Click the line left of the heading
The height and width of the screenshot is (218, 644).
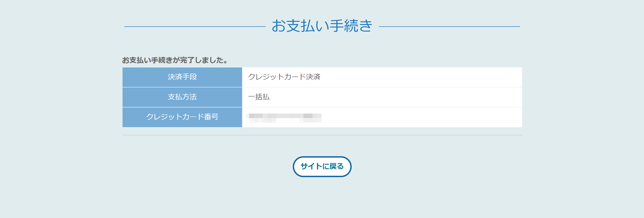pyautogui.click(x=195, y=27)
